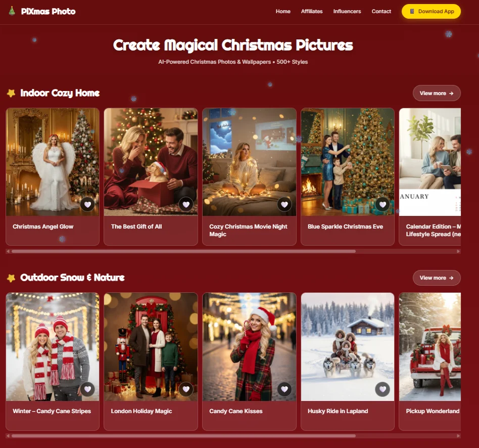Click left arrow of Outdoor Snow scrollbar

click(x=8, y=436)
